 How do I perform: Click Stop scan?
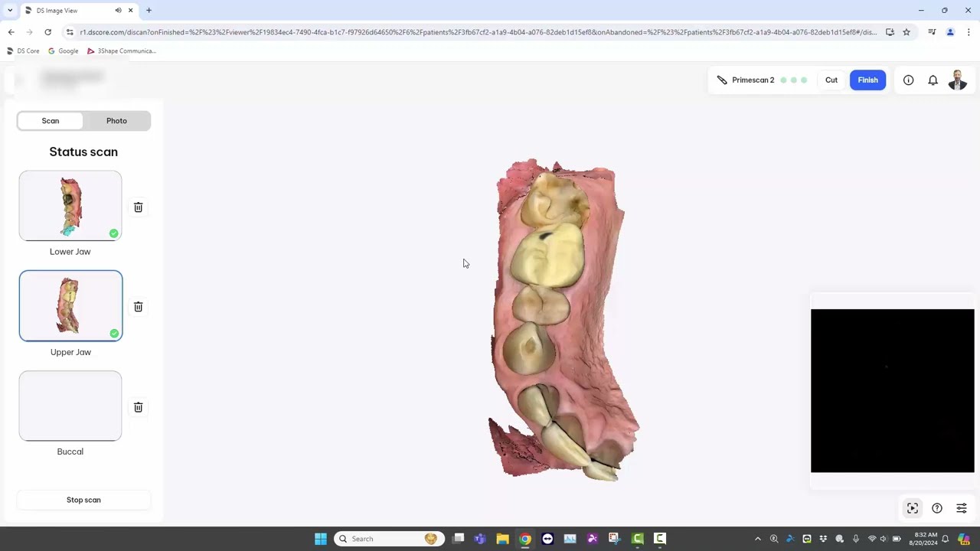(x=83, y=500)
